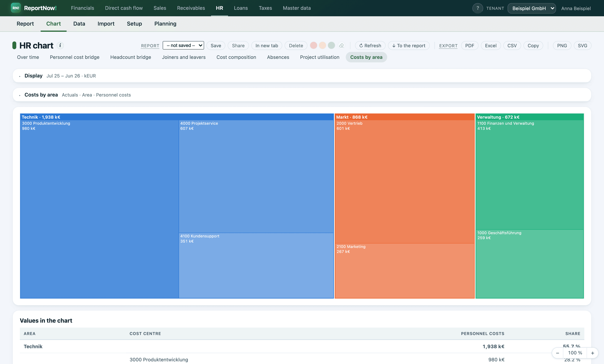This screenshot has width=604, height=364.
Task: Open chart In new tab
Action: click(267, 45)
